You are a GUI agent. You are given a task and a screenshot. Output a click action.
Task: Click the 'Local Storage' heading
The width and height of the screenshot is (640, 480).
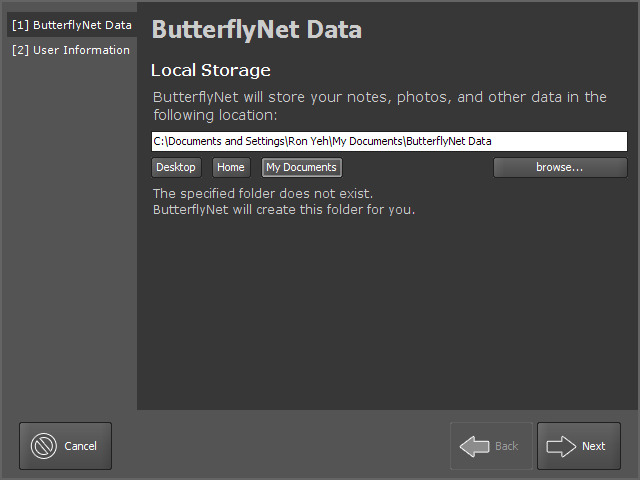click(x=211, y=70)
